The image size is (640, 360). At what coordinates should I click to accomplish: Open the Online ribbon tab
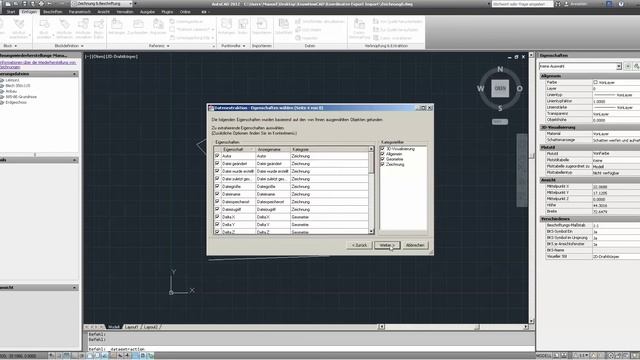185,12
